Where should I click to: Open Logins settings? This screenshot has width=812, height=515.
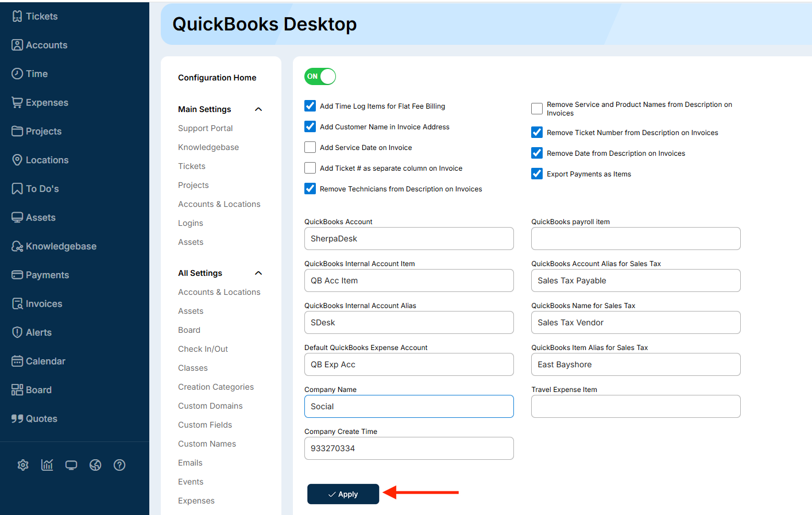pyautogui.click(x=191, y=223)
